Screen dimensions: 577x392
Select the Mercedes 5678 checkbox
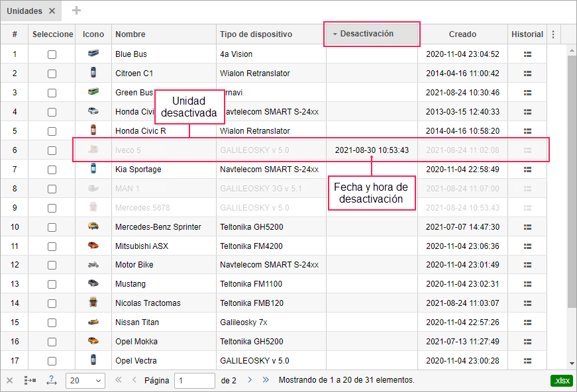tap(52, 209)
